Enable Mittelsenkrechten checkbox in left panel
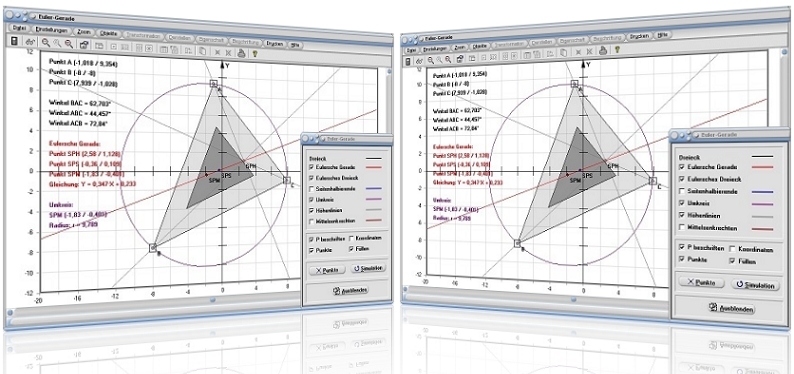This screenshot has height=374, width=794. point(311,221)
